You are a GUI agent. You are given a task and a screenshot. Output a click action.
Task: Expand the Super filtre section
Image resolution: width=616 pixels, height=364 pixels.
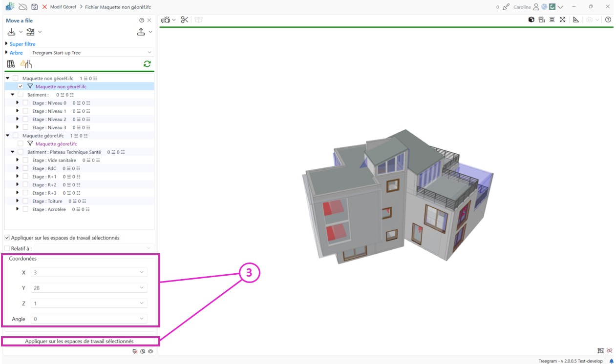(7, 44)
